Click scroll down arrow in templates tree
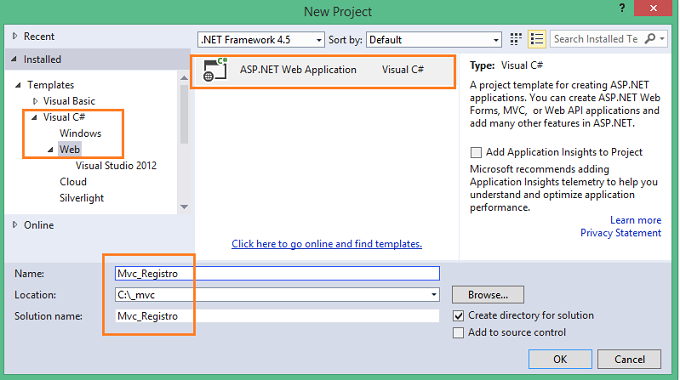The height and width of the screenshot is (380, 680). coord(184,207)
